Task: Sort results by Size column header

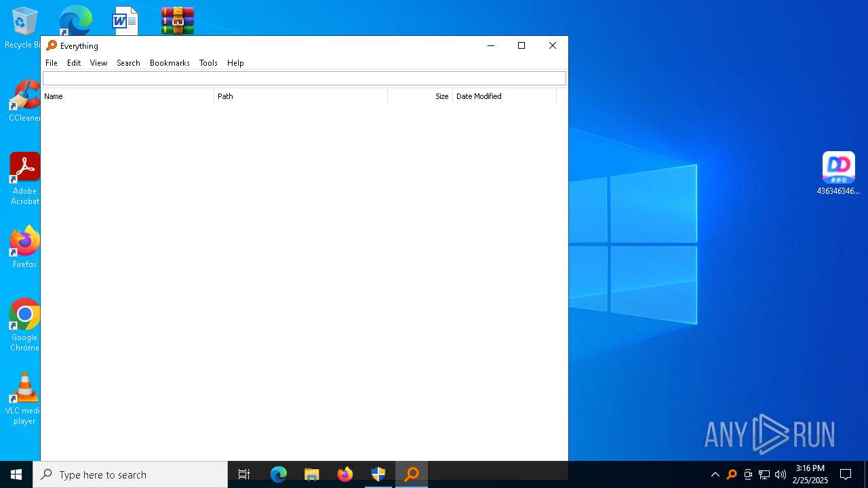Action: pyautogui.click(x=420, y=96)
